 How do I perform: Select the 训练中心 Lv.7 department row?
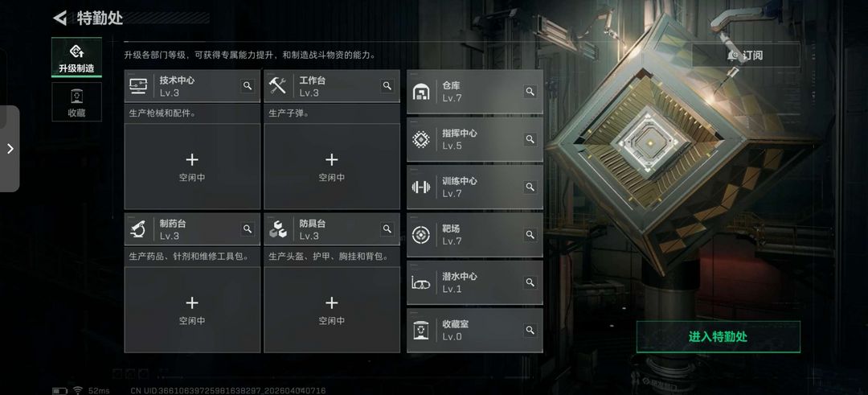[475, 187]
